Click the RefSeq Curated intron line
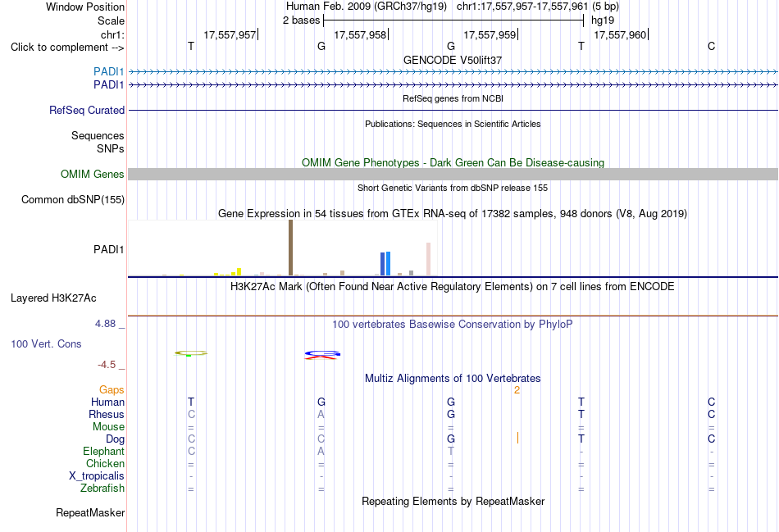The width and height of the screenshot is (779, 532). (453, 111)
